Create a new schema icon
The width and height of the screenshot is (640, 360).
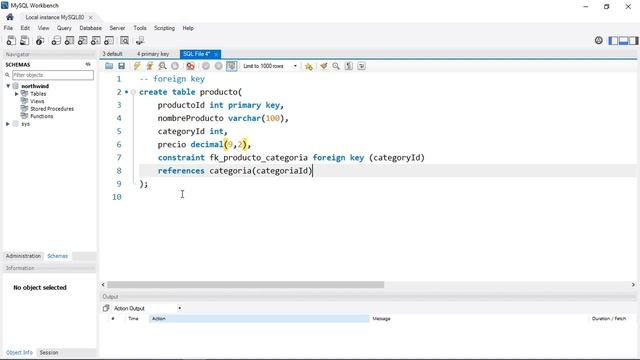point(56,40)
